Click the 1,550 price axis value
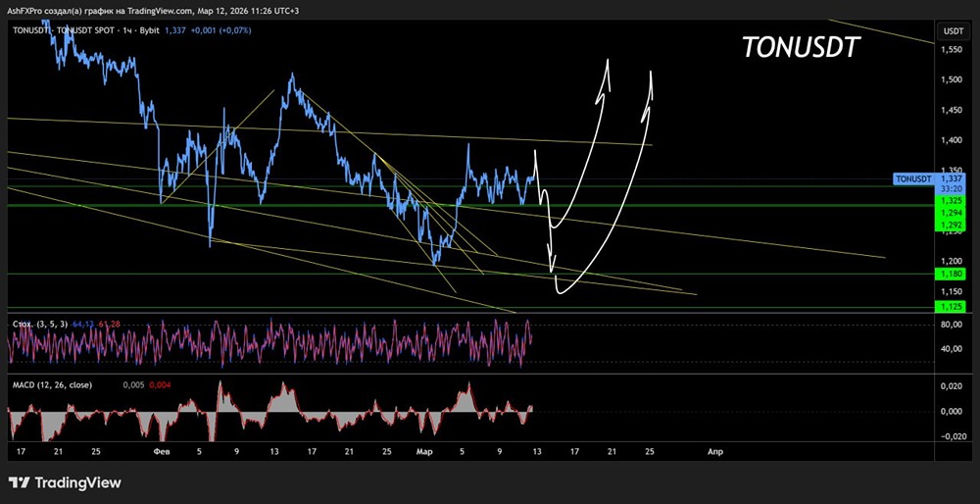The width and height of the screenshot is (980, 504). [x=952, y=49]
